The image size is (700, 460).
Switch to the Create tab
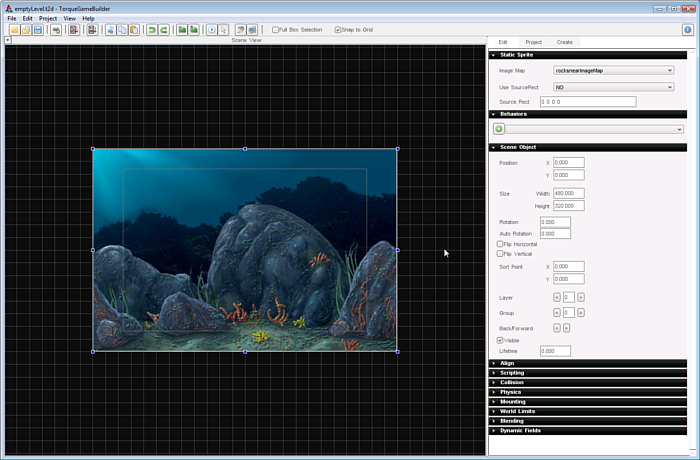(565, 42)
